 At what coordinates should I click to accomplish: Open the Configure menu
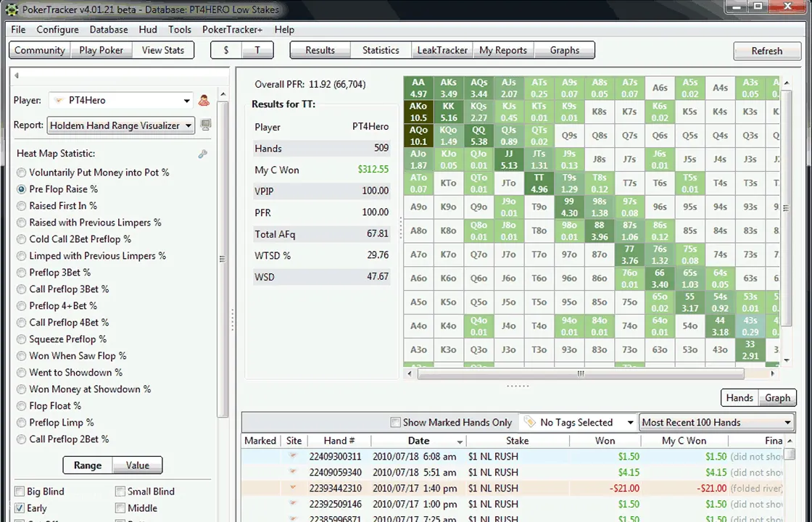click(57, 30)
